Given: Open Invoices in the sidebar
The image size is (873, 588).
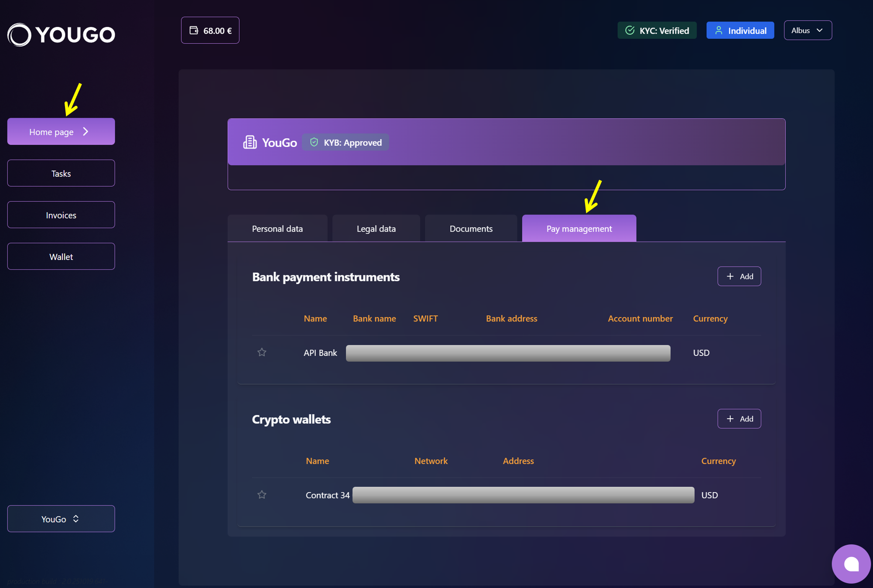Looking at the screenshot, I should (61, 215).
